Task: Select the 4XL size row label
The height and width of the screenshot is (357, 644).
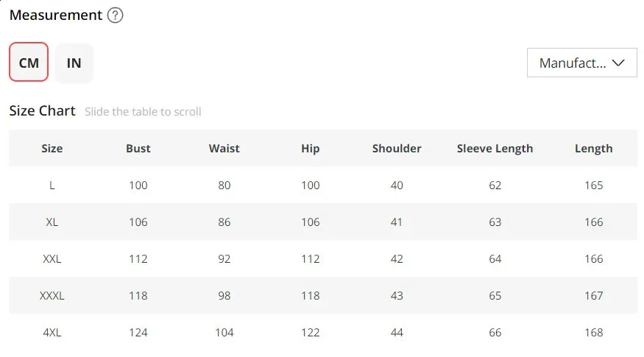Action: point(52,332)
